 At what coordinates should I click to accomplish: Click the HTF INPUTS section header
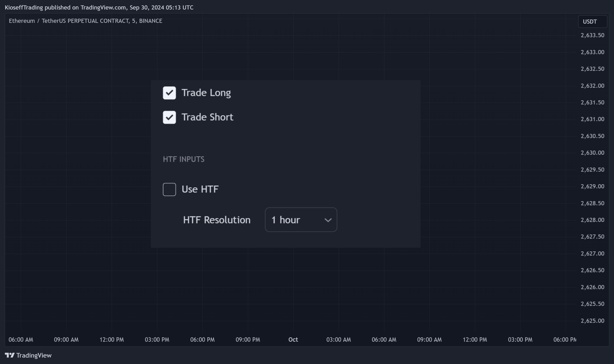tap(184, 159)
